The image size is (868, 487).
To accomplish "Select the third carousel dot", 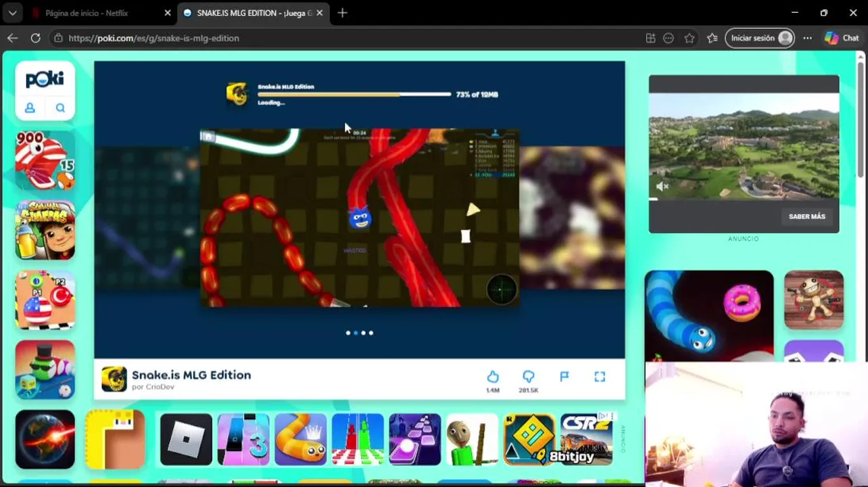I will coord(363,333).
